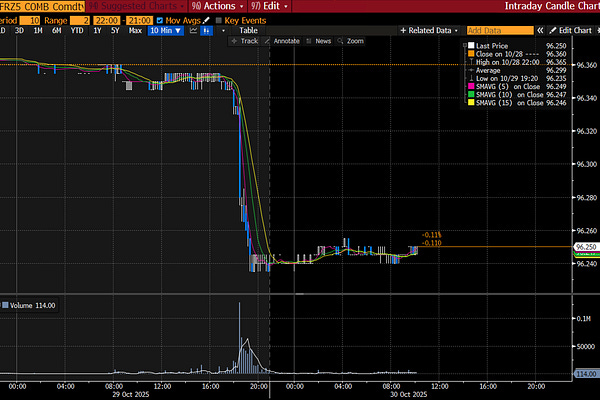Click the Low on 10/29 marker icon
This screenshot has height=400, width=600.
tap(471, 78)
